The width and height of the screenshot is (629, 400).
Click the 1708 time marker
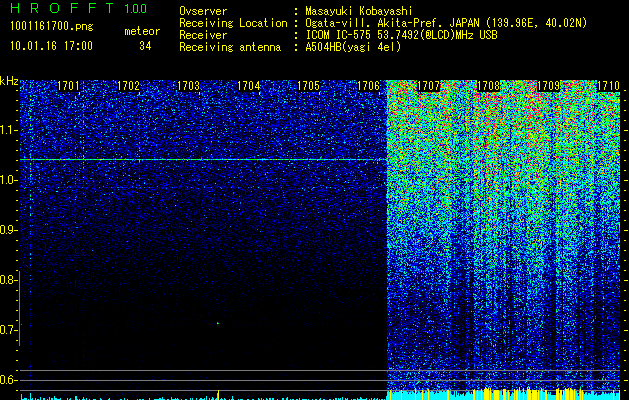489,86
